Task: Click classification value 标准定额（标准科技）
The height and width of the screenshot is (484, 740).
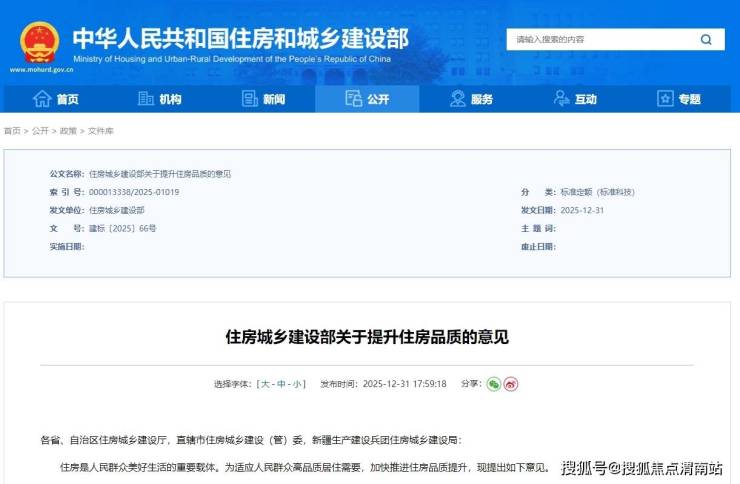Action: (x=597, y=192)
